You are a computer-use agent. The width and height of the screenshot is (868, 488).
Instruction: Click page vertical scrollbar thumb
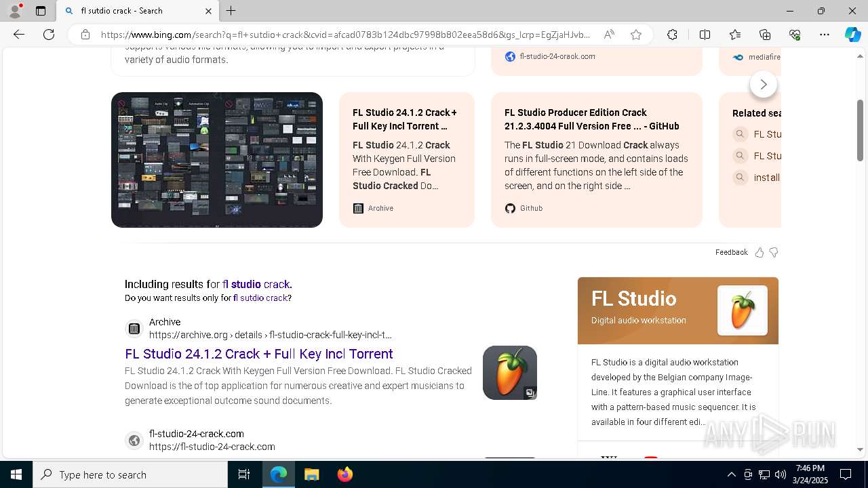click(860, 130)
